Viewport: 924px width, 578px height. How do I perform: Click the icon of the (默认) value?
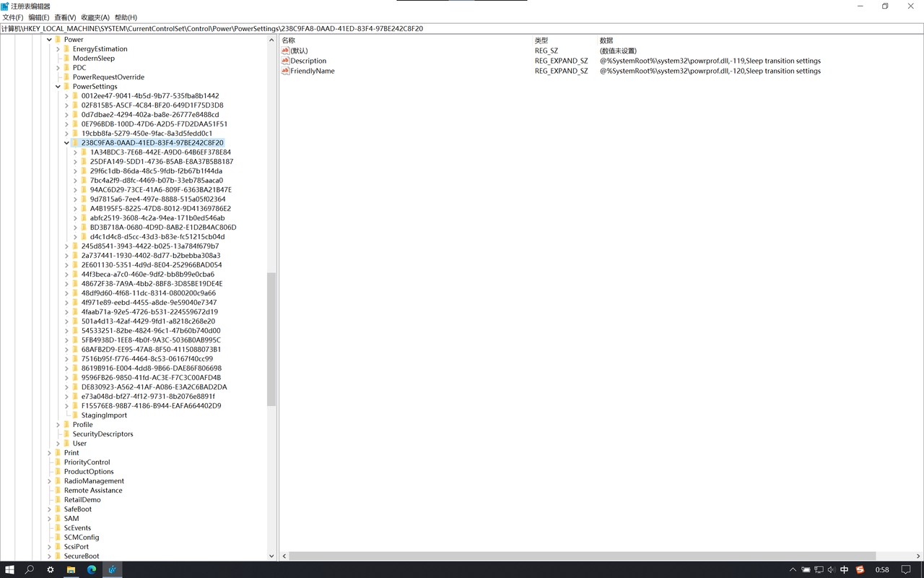point(285,51)
